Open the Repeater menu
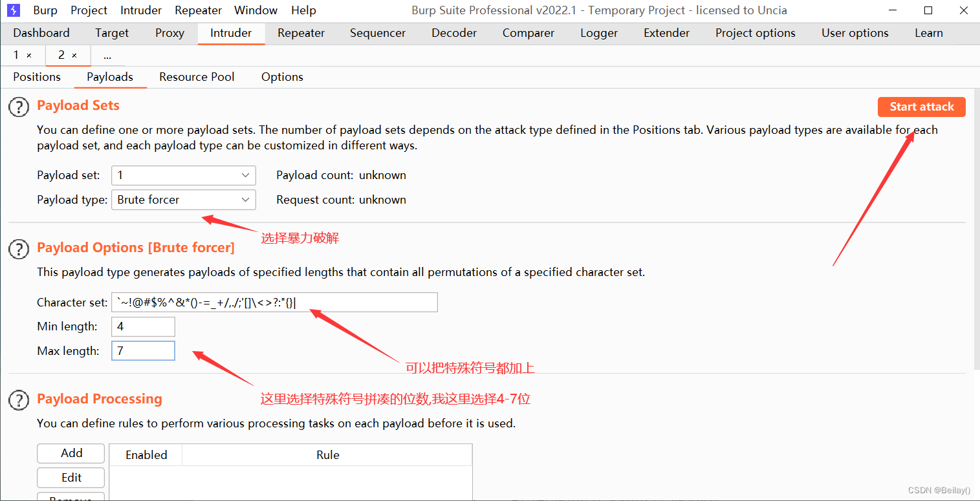The height and width of the screenshot is (501, 980). click(x=198, y=10)
